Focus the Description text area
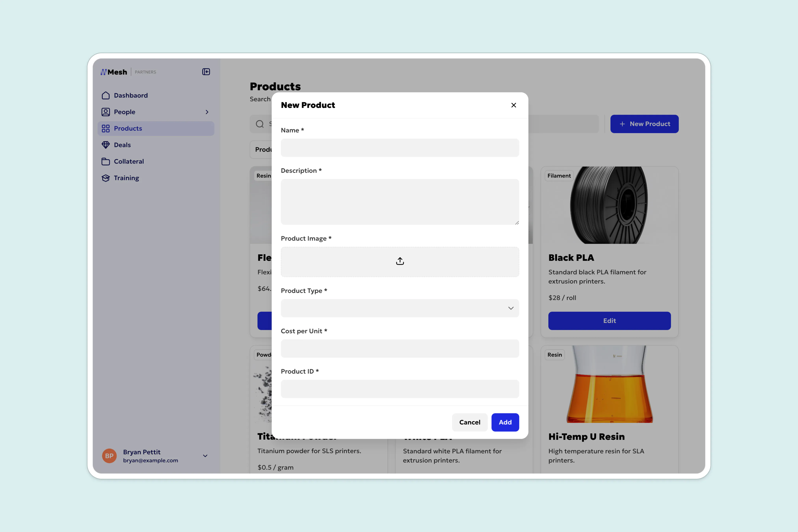Image resolution: width=798 pixels, height=532 pixels. coord(400,202)
